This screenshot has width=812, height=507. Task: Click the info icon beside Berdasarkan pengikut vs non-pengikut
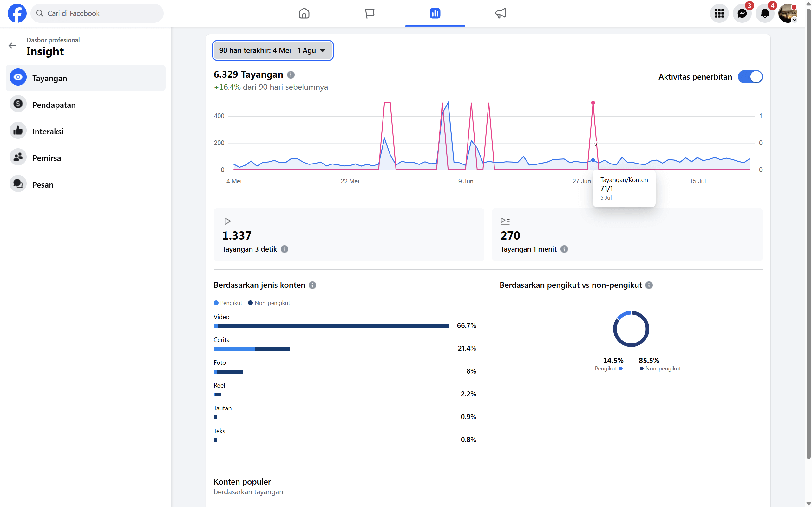[x=649, y=285]
